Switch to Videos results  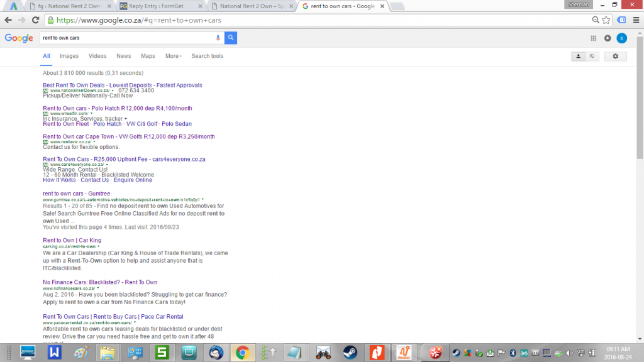click(x=97, y=56)
